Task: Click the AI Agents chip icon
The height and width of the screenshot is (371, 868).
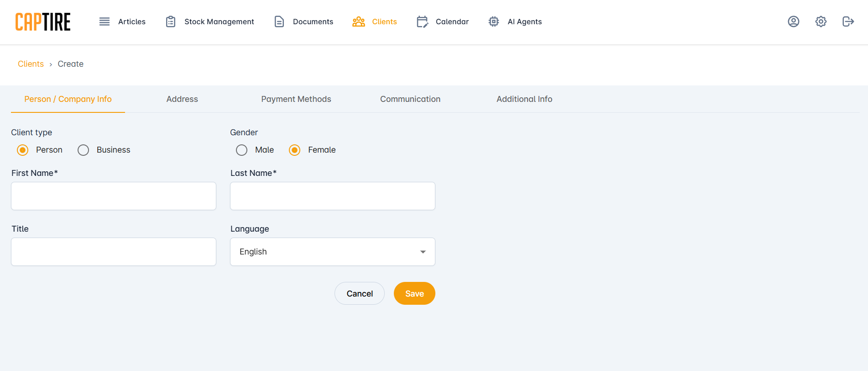Action: coord(494,21)
